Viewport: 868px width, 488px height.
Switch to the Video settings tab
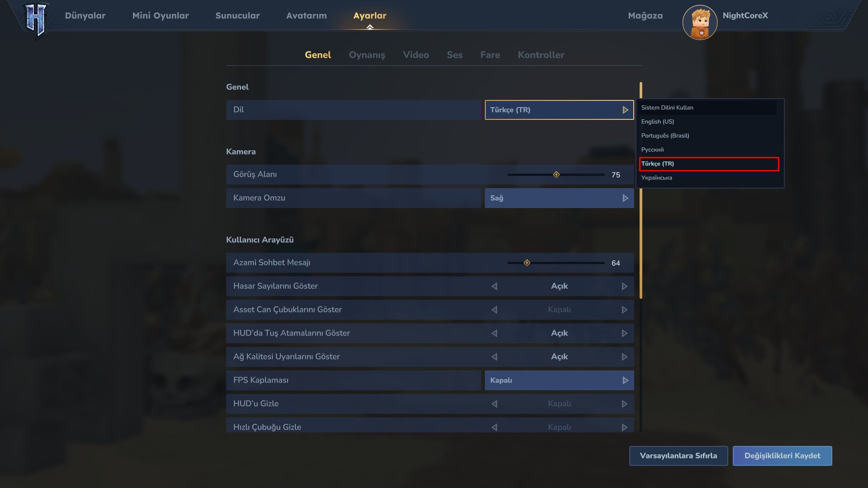415,55
